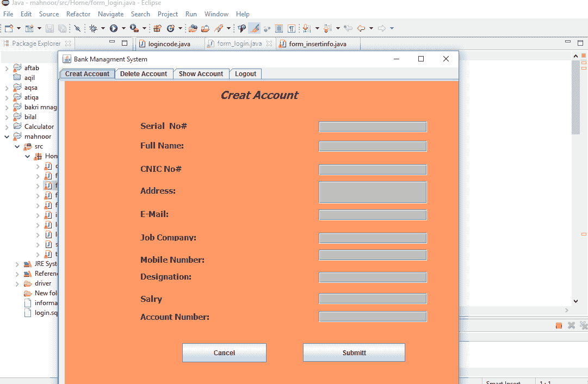Viewport: 588px width, 384px height.
Task: Click the Debug bug icon
Action: pyautogui.click(x=93, y=28)
